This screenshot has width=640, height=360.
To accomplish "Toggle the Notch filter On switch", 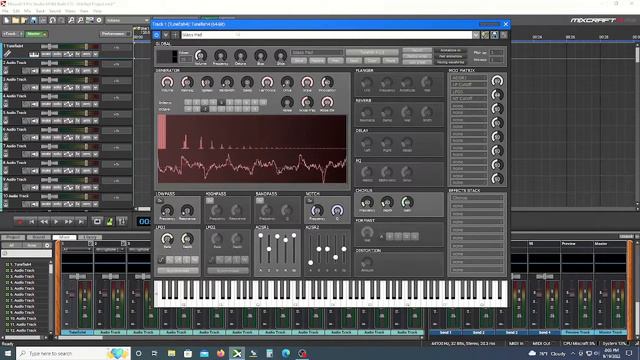I will 310,200.
